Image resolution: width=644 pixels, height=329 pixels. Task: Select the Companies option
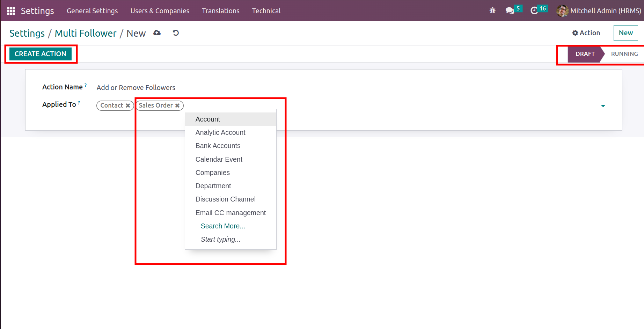pyautogui.click(x=230, y=173)
